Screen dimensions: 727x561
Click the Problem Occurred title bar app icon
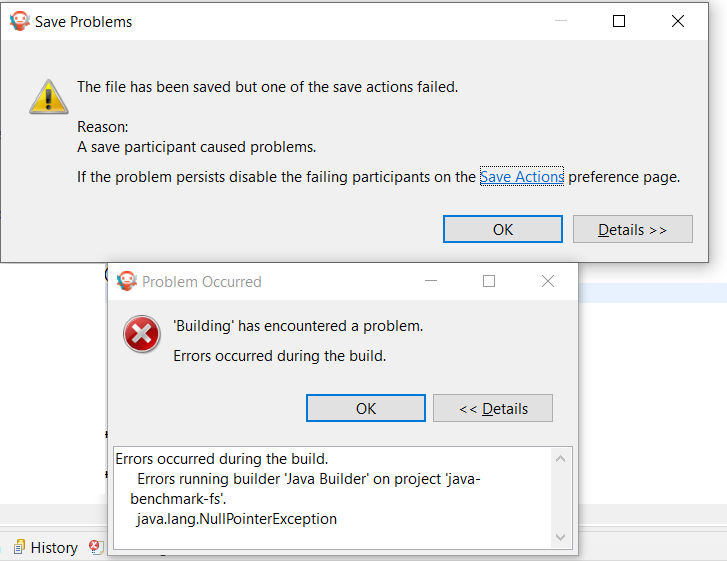(x=126, y=281)
